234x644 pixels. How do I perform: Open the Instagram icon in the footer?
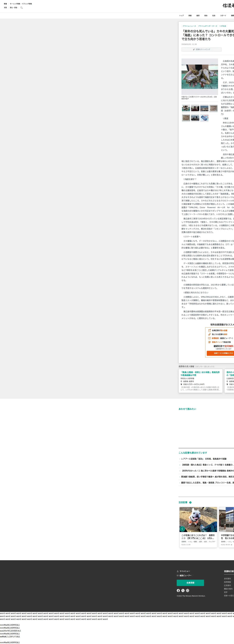pyautogui.click(x=187, y=591)
